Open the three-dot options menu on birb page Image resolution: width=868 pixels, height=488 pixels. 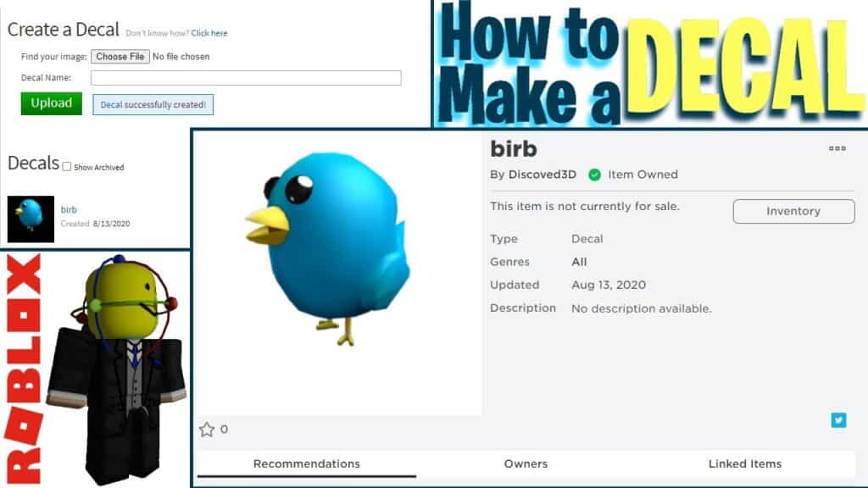(x=837, y=148)
